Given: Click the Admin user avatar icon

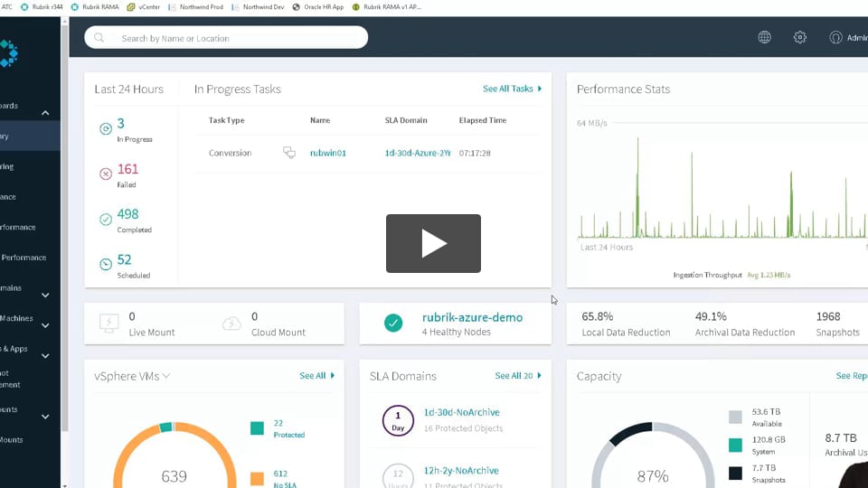Looking at the screenshot, I should (x=835, y=37).
